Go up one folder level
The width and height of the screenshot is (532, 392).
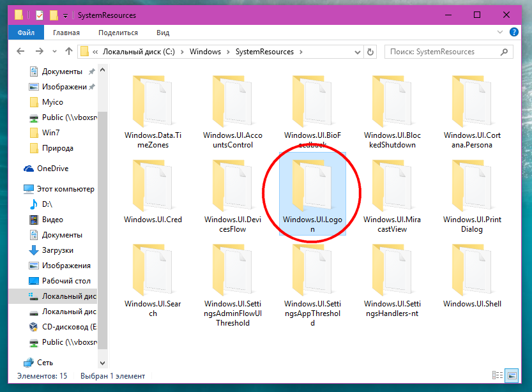tap(69, 52)
